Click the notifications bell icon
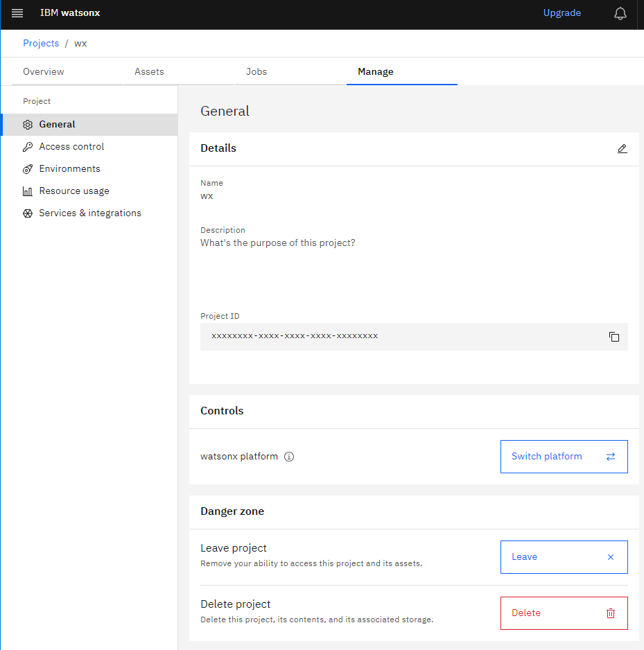 620,13
